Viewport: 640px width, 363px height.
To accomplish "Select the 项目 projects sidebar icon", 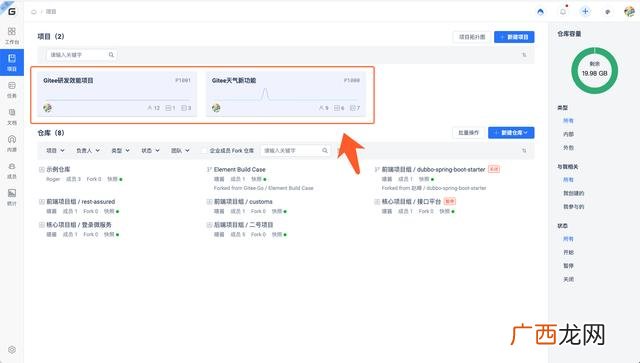I will pos(12,62).
